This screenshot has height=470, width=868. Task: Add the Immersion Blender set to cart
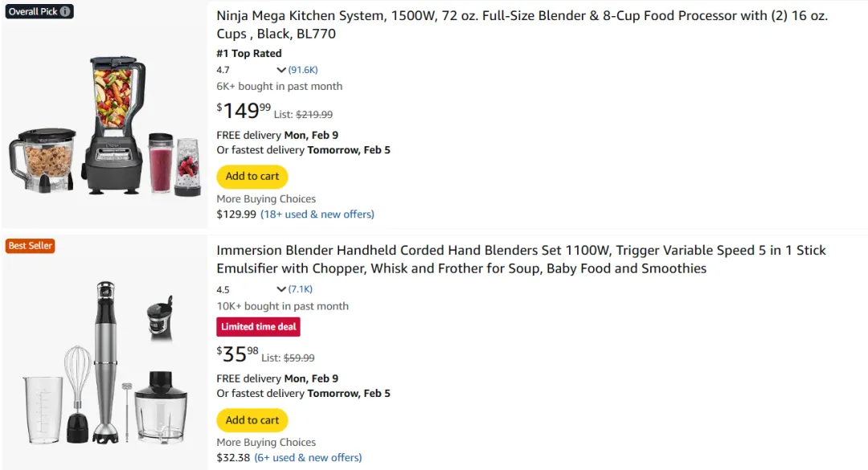pos(252,420)
